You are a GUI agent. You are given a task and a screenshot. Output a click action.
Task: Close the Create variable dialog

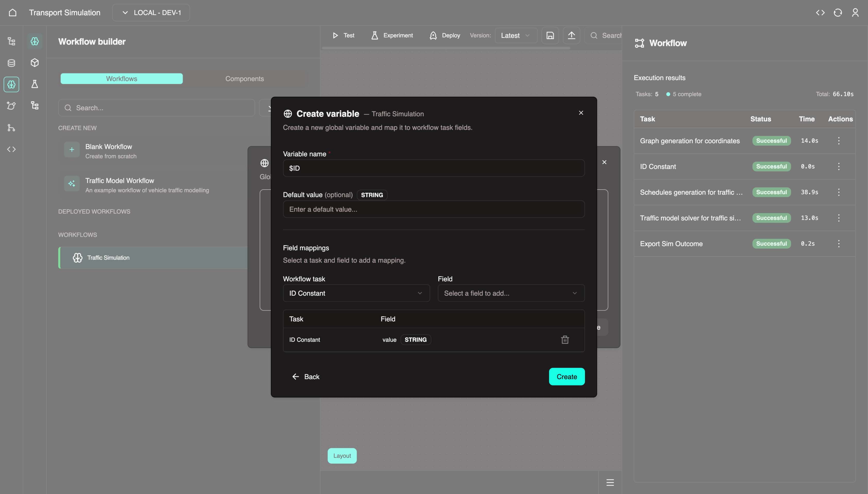pyautogui.click(x=581, y=113)
